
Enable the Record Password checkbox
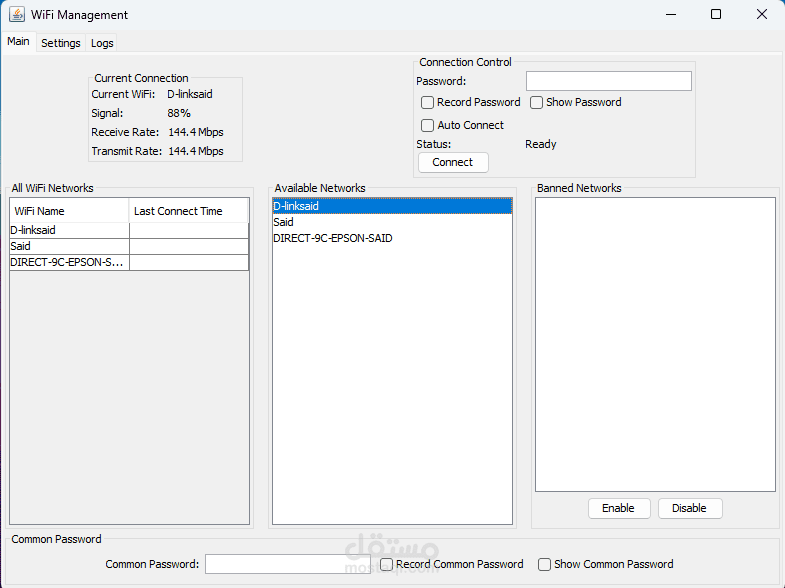click(x=427, y=103)
